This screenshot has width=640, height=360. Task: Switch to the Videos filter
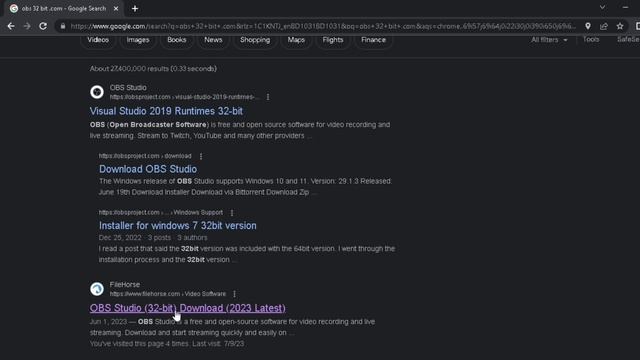98,40
